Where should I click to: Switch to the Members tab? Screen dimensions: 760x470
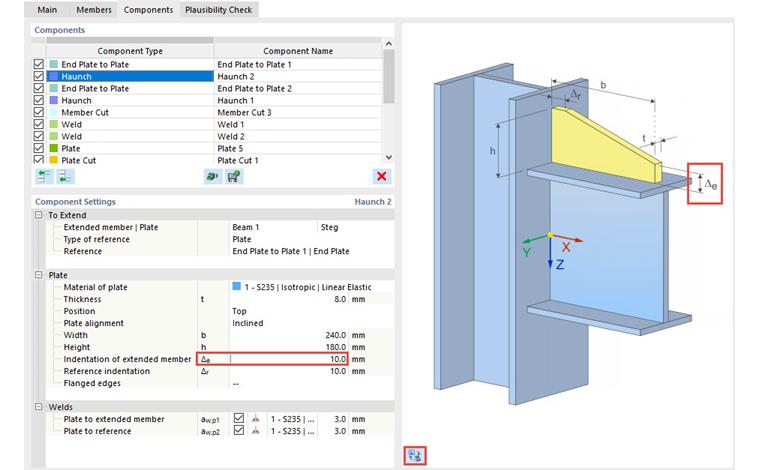tap(94, 10)
